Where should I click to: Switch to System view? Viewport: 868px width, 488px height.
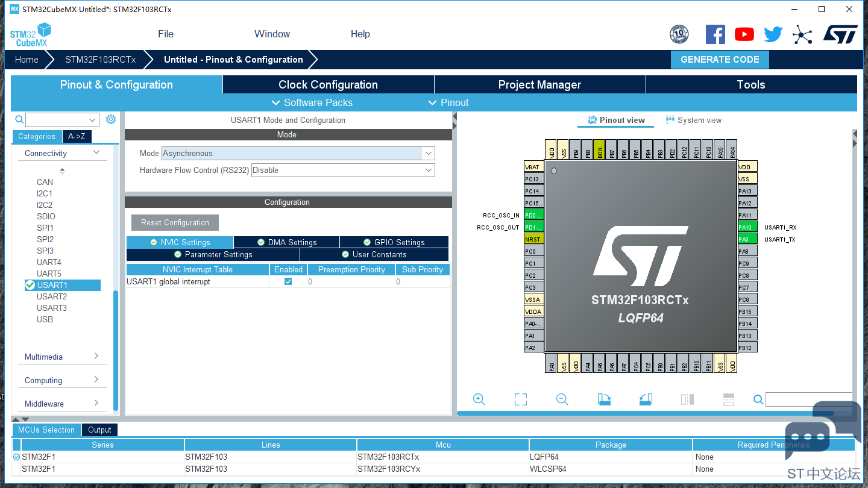(693, 120)
